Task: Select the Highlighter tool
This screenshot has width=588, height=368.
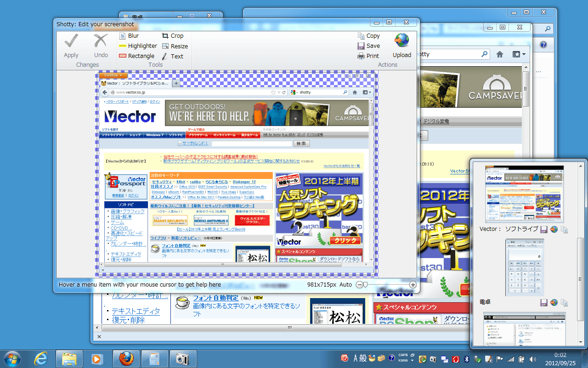Action: [138, 46]
